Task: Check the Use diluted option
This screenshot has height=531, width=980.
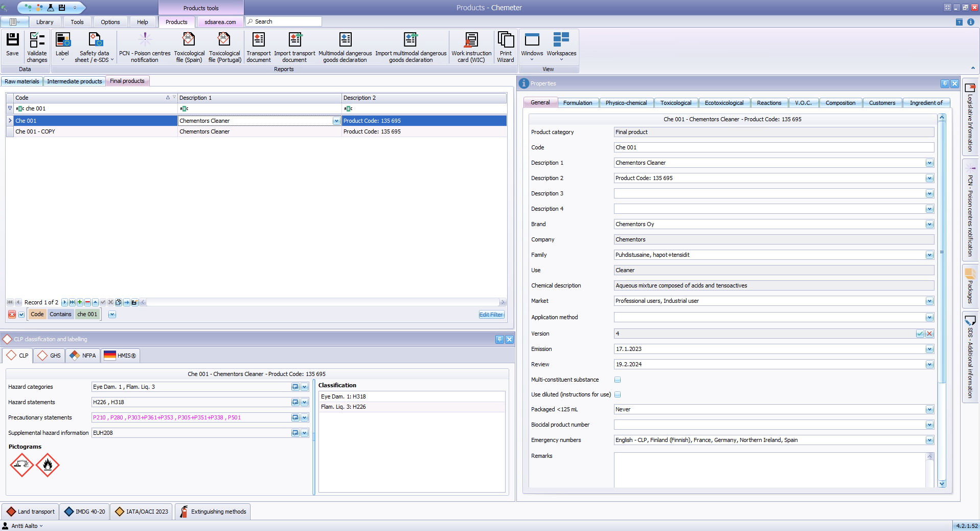Action: [x=618, y=394]
